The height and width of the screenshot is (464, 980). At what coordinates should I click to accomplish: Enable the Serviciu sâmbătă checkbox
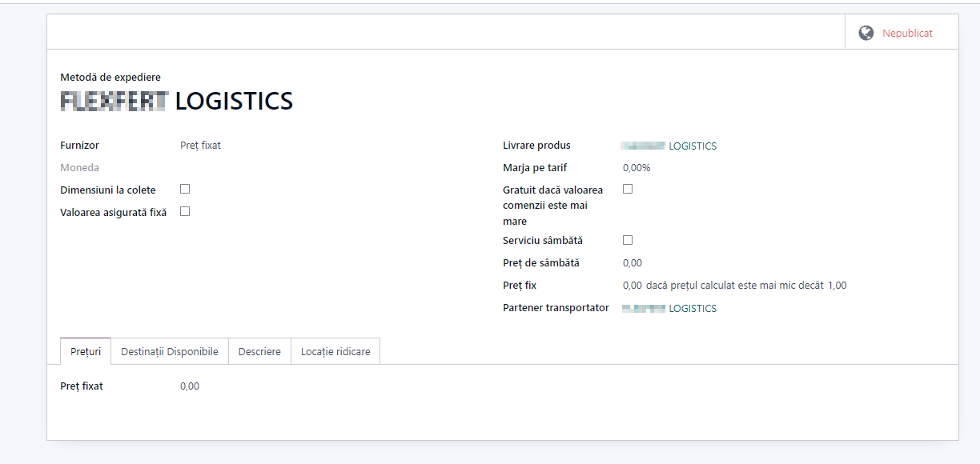pos(628,240)
